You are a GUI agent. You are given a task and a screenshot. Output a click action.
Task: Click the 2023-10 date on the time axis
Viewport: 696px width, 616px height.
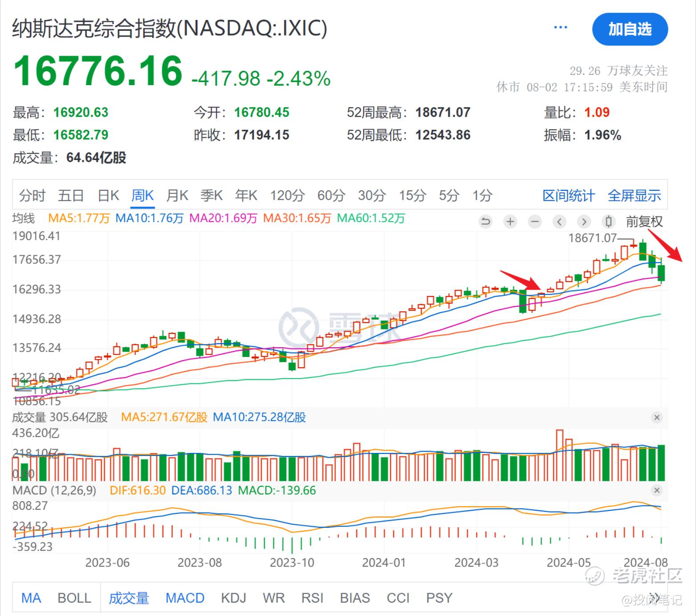(292, 563)
